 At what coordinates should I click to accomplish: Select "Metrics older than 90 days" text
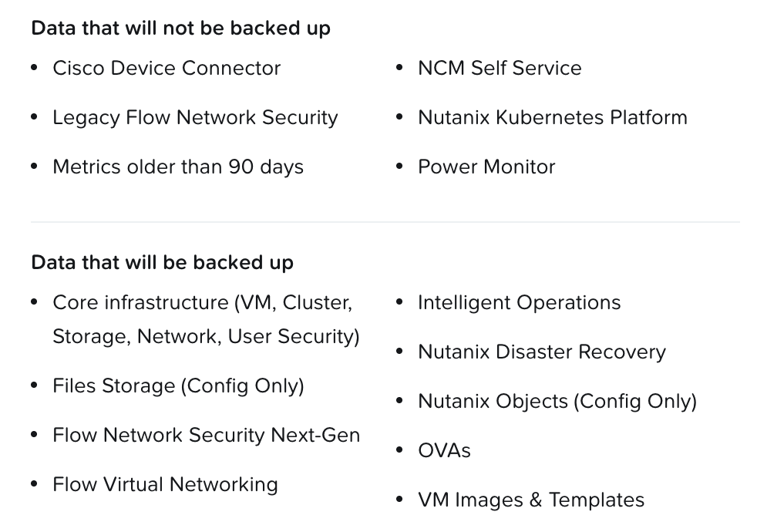point(178,167)
